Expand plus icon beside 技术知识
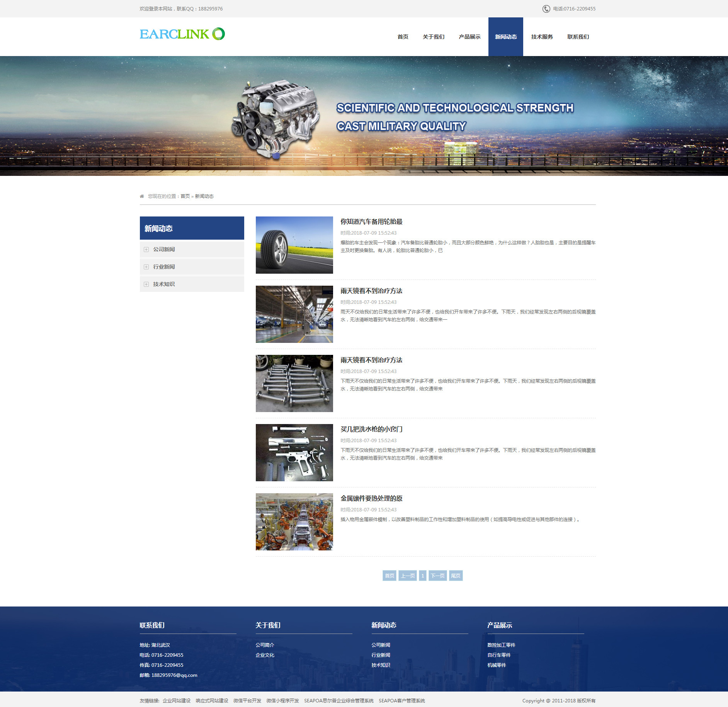This screenshot has height=707, width=728. (146, 285)
